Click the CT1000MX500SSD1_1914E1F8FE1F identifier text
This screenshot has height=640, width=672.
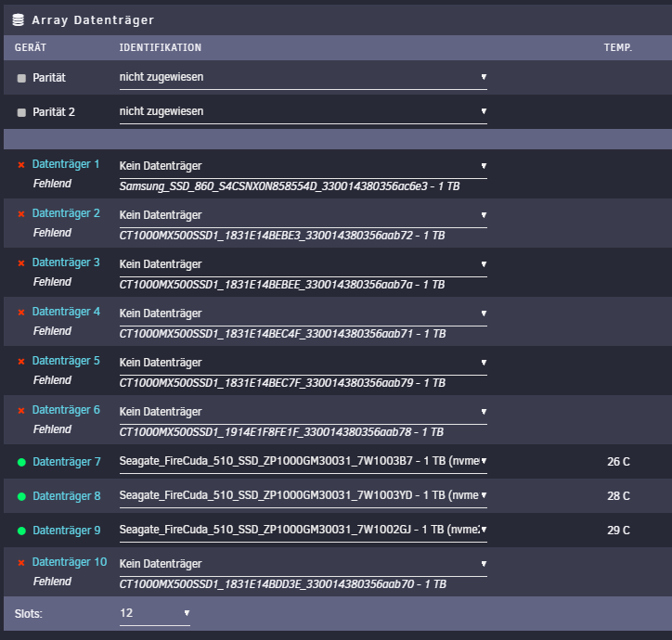[x=281, y=432]
